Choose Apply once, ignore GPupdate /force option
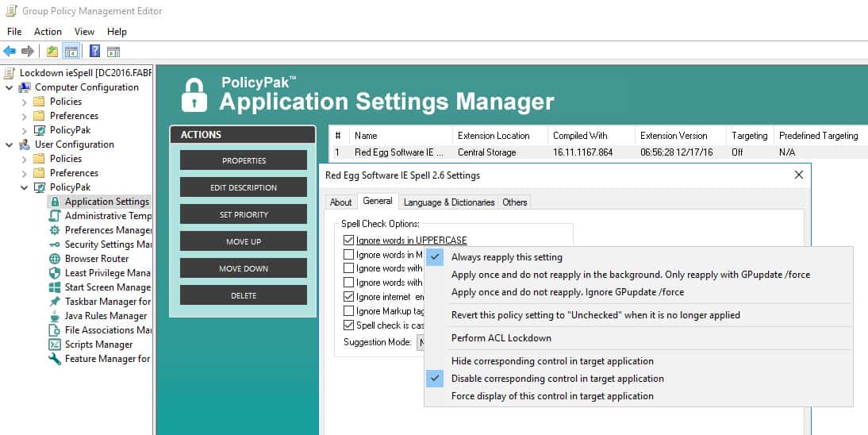Image resolution: width=868 pixels, height=435 pixels. tap(639, 292)
